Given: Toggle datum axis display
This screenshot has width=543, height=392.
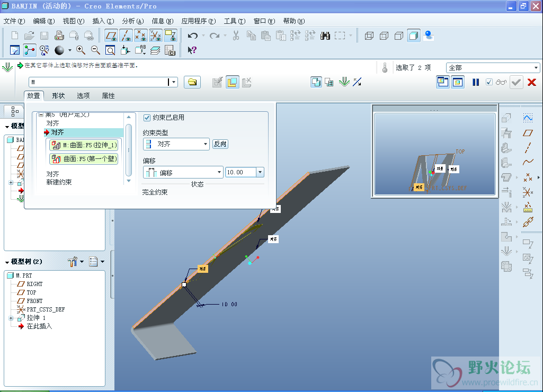Looking at the screenshot, I should point(126,35).
